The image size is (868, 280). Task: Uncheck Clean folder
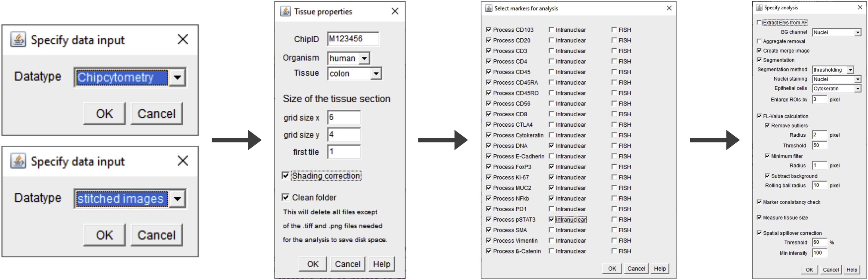[285, 197]
